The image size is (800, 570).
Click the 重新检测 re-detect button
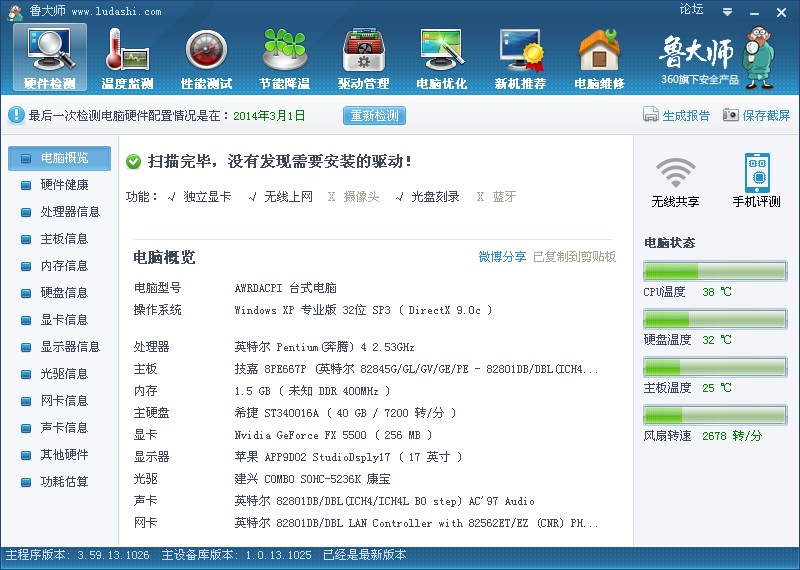[x=375, y=116]
